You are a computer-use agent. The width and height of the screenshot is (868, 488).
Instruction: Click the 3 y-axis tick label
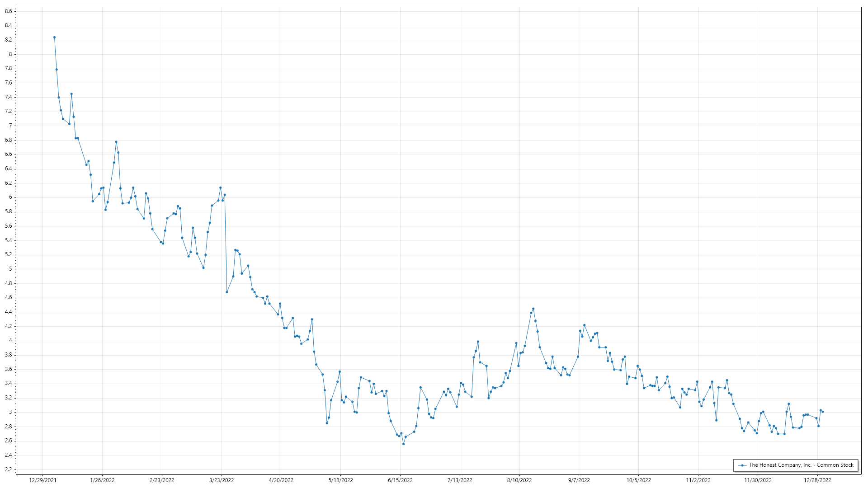coord(10,412)
